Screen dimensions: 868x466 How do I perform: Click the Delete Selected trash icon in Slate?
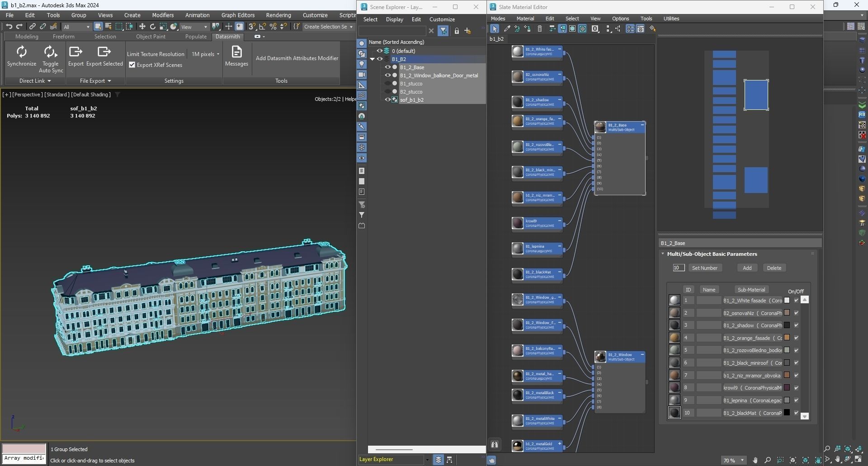tap(540, 29)
